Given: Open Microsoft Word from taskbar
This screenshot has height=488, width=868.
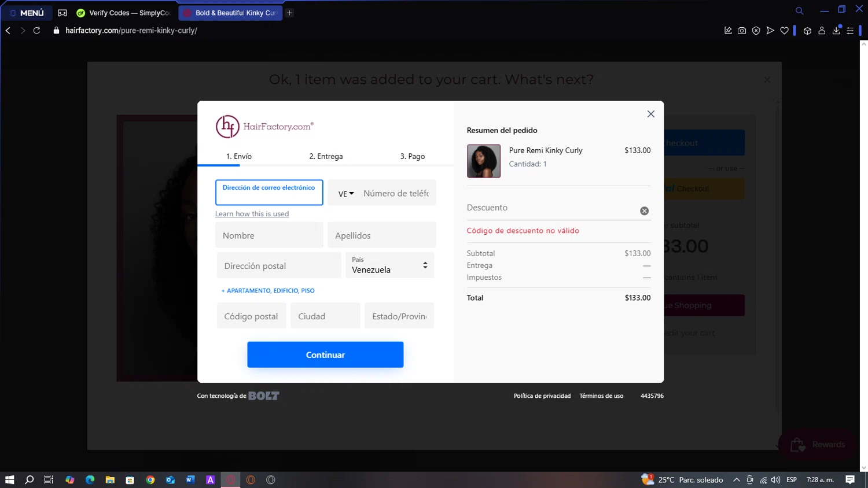Looking at the screenshot, I should [190, 480].
